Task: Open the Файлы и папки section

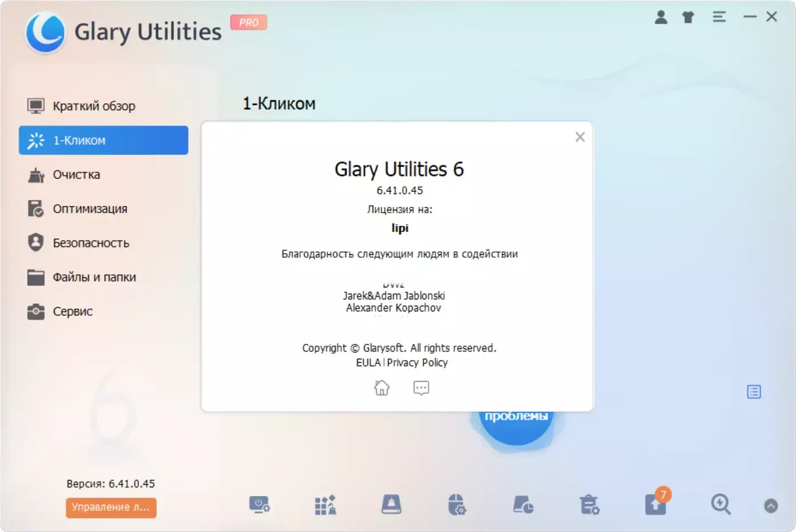Action: 103,277
